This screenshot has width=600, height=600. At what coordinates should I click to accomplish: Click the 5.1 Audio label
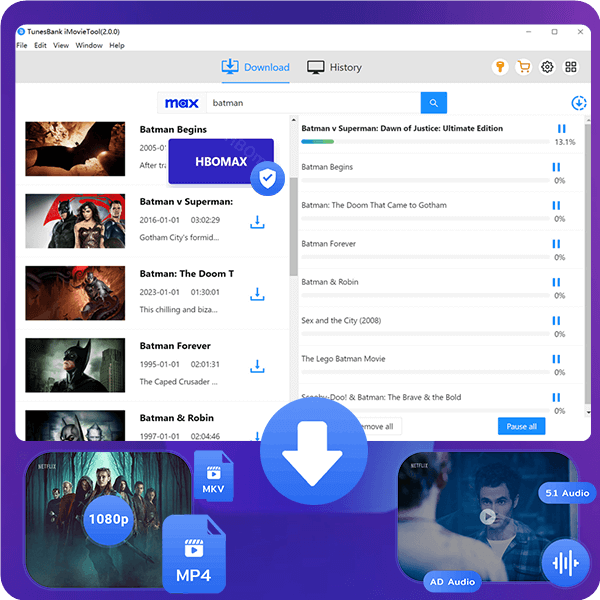click(x=567, y=493)
